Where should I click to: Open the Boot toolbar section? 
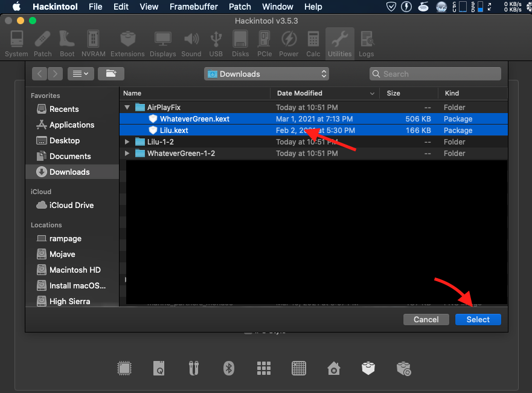(67, 44)
